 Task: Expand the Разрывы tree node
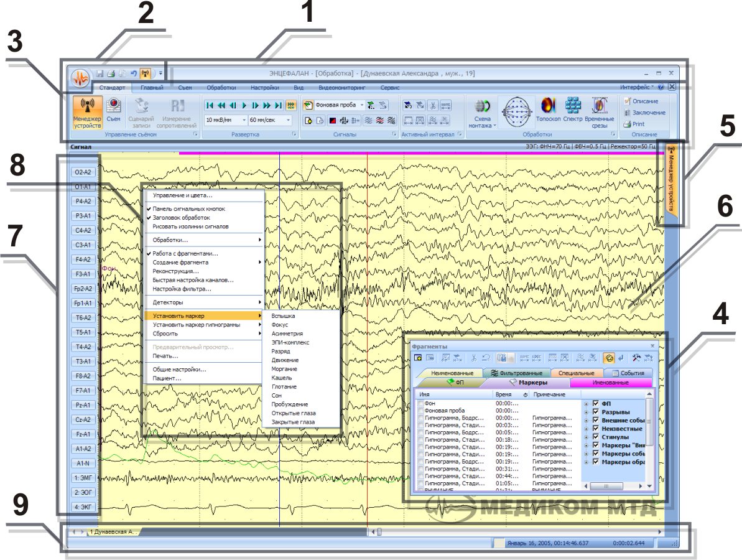pos(587,413)
